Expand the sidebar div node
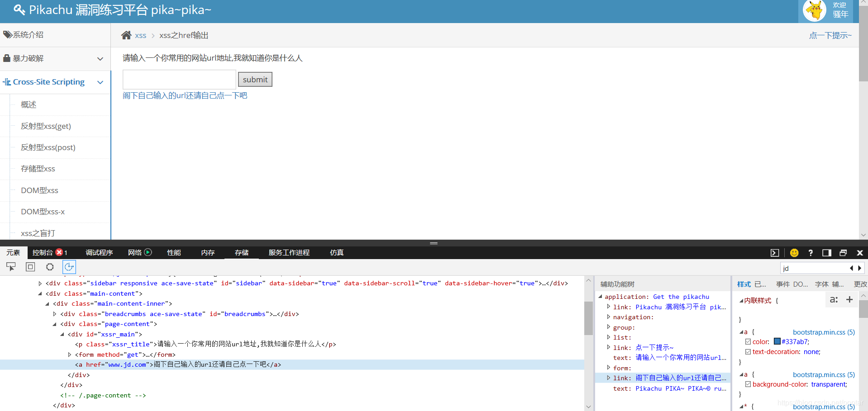868x411 pixels. coord(40,283)
